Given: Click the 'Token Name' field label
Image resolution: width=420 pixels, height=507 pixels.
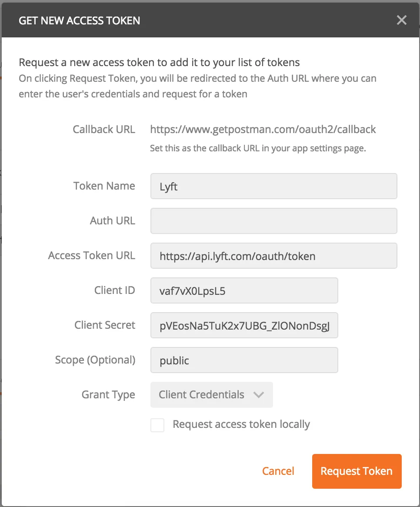Looking at the screenshot, I should coord(104,186).
